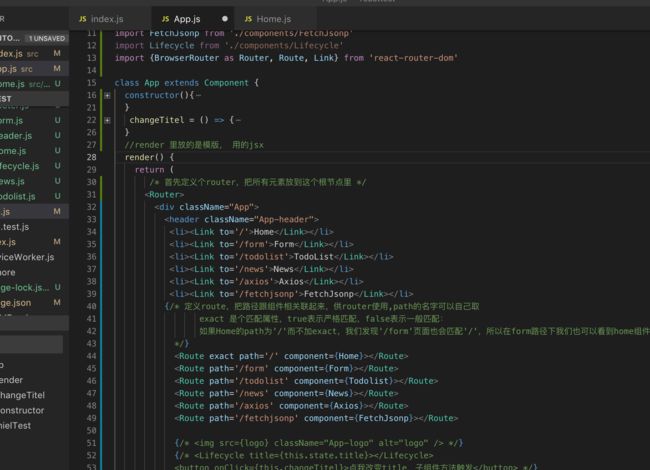
Task: Click Axios Link text on line 38
Action: [291, 282]
